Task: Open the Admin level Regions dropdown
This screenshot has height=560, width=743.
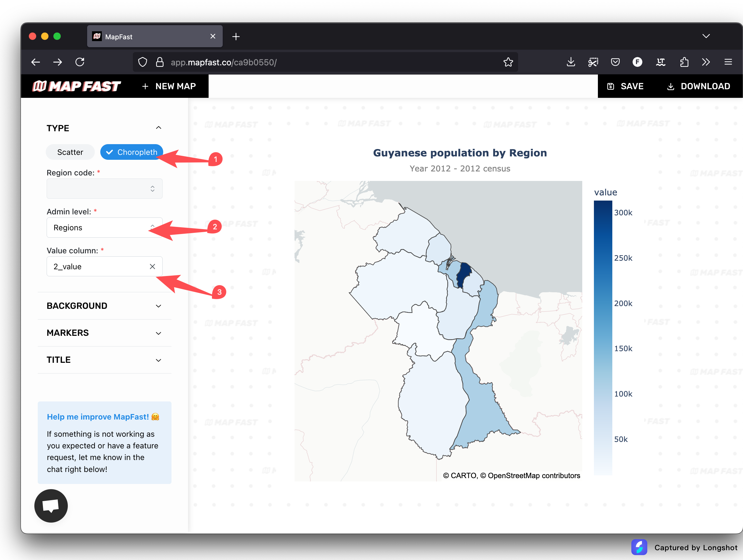Action: (105, 228)
